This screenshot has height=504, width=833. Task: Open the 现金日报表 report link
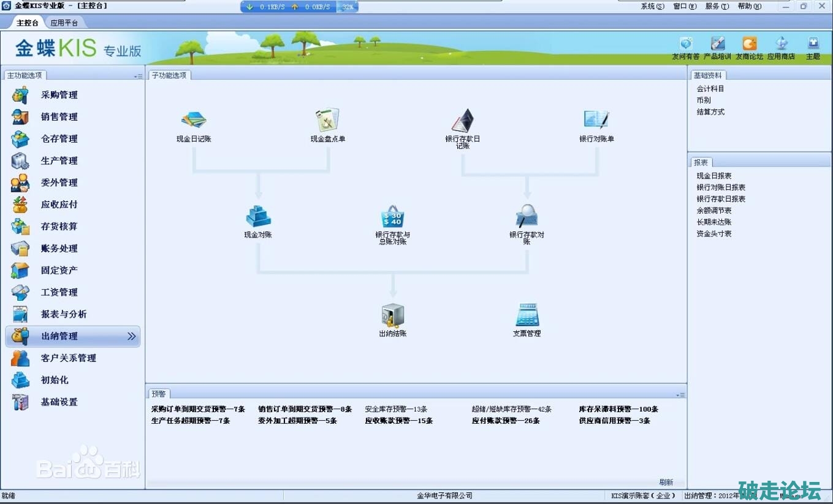[x=713, y=176]
